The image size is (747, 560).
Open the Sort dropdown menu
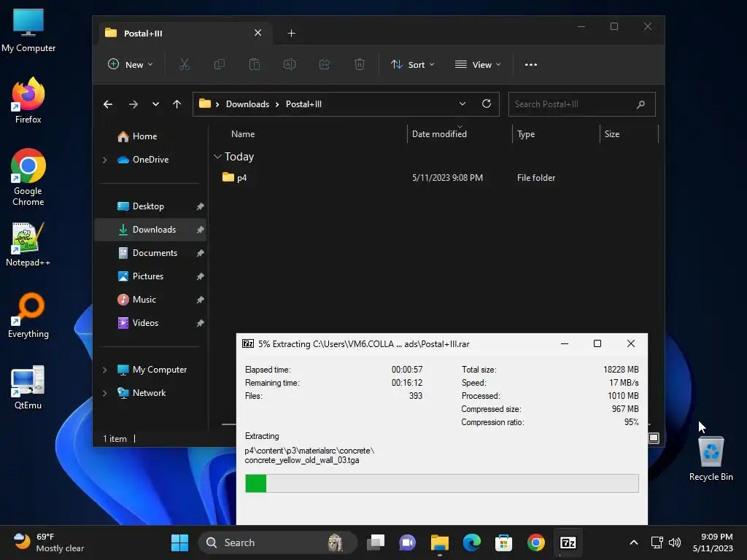coord(413,64)
